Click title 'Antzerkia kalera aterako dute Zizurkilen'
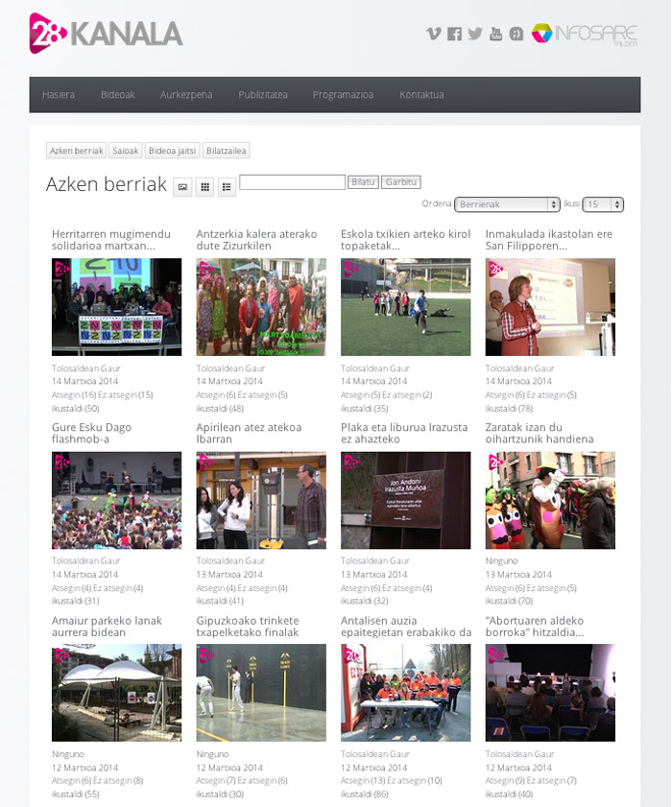 pyautogui.click(x=256, y=240)
